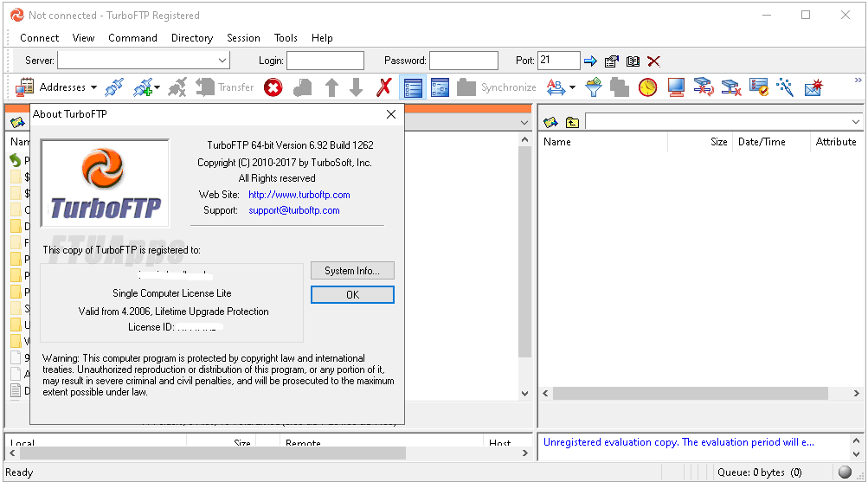Click the System Info... button

click(x=352, y=271)
